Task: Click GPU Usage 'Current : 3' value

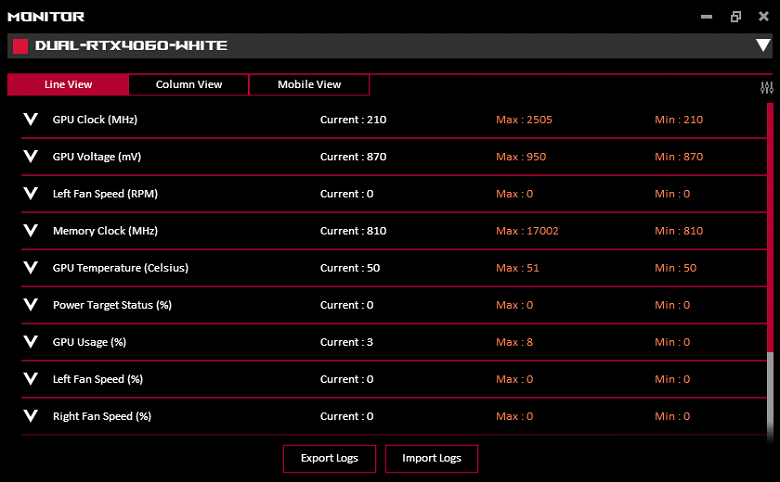Action: click(x=346, y=342)
